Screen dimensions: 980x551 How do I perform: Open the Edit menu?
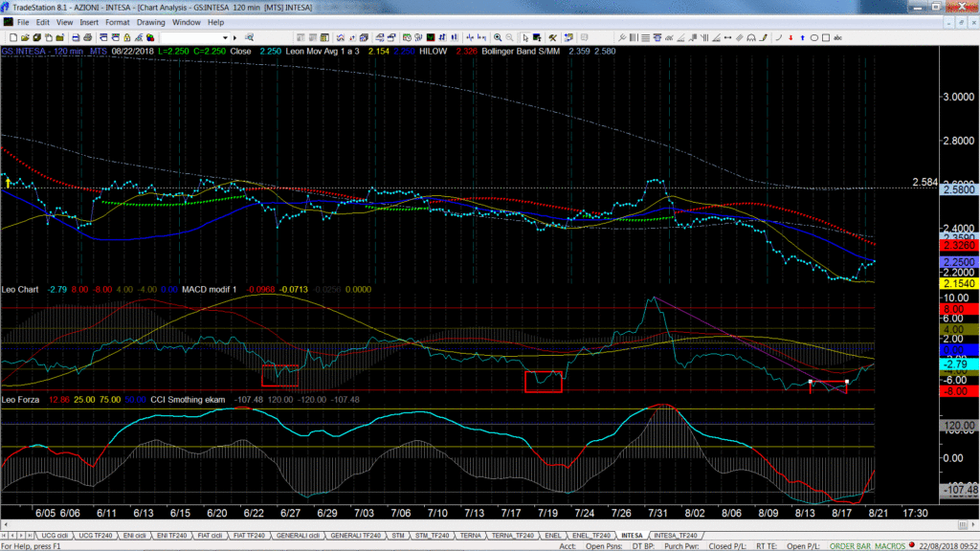pos(42,23)
